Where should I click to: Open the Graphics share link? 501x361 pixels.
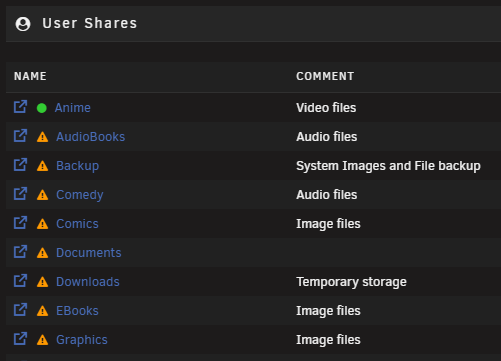coord(82,340)
